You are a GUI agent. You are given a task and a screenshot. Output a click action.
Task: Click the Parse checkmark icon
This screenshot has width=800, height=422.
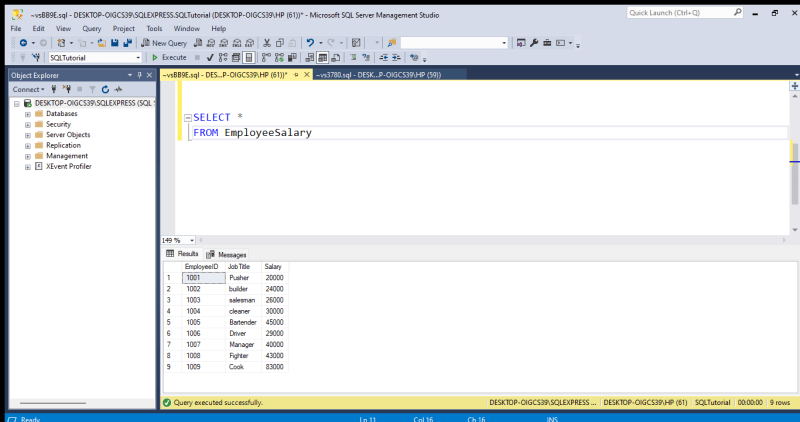coord(210,58)
